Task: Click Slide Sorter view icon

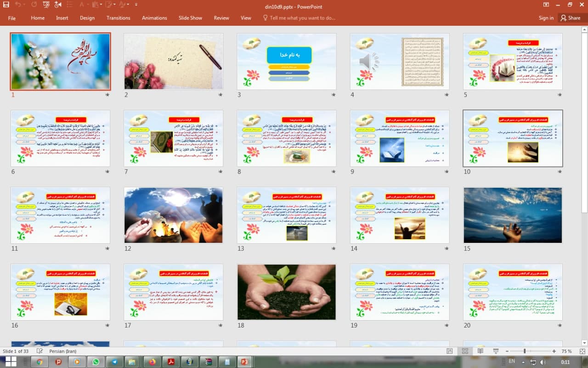Action: click(x=465, y=351)
